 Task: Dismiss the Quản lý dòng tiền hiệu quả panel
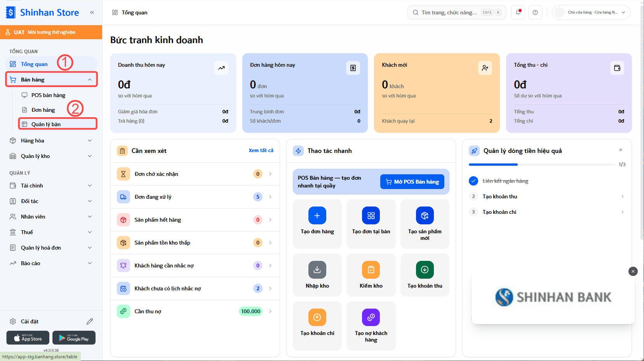pos(621,150)
